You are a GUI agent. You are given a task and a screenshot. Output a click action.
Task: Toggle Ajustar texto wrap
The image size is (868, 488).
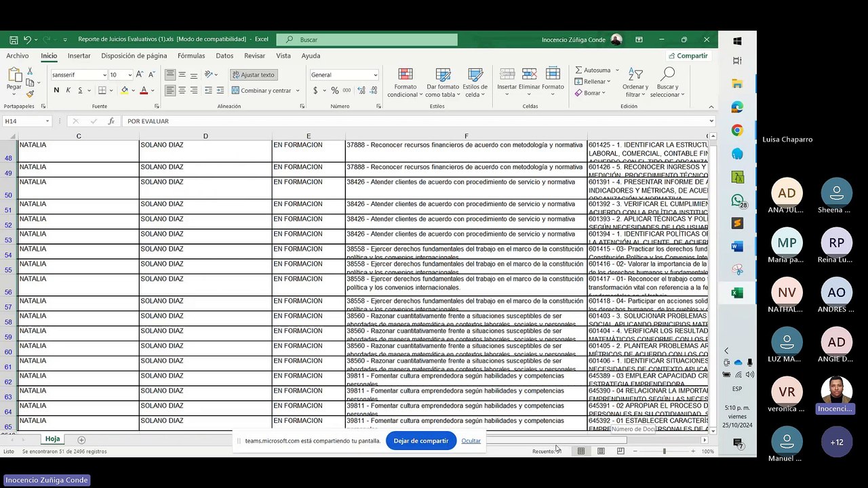click(x=253, y=75)
